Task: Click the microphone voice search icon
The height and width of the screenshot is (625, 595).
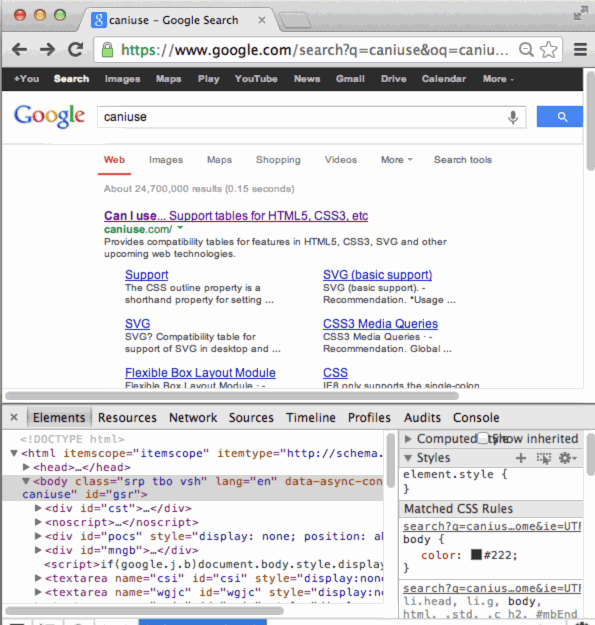Action: 513,117
